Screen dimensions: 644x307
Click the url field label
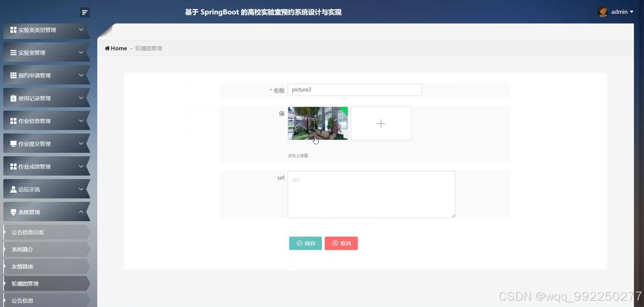pos(281,178)
